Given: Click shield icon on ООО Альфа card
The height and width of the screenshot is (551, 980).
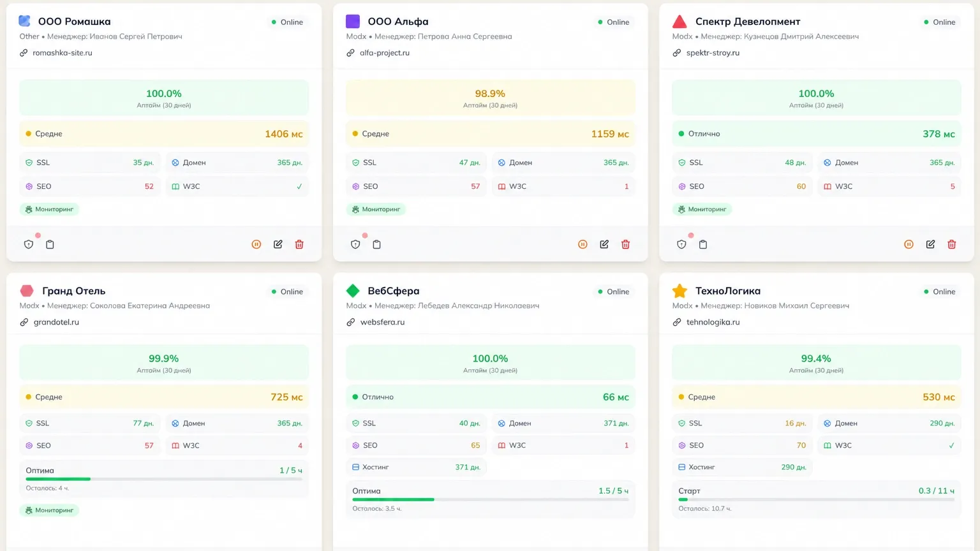Looking at the screenshot, I should click(355, 244).
